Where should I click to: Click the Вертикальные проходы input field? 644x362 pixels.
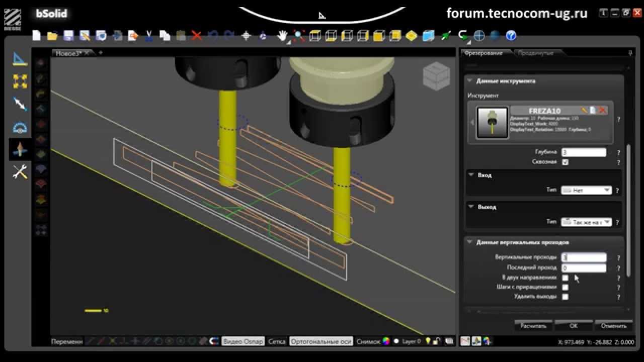[x=584, y=257]
